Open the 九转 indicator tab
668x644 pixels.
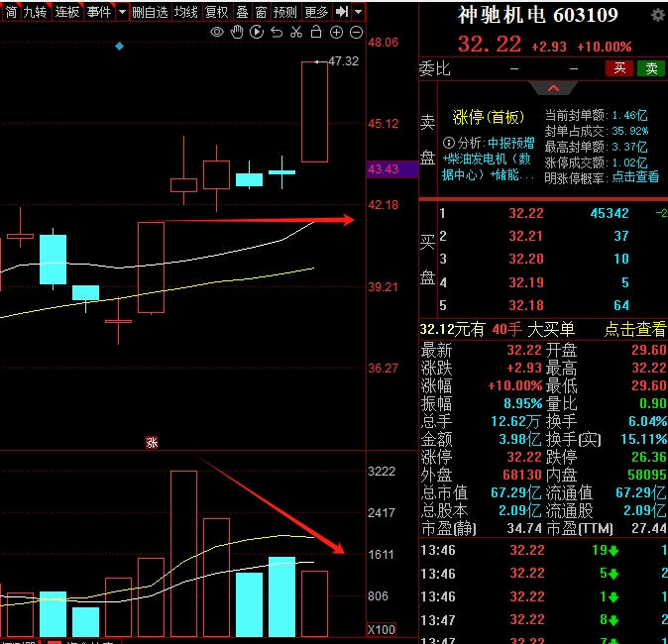pos(35,12)
